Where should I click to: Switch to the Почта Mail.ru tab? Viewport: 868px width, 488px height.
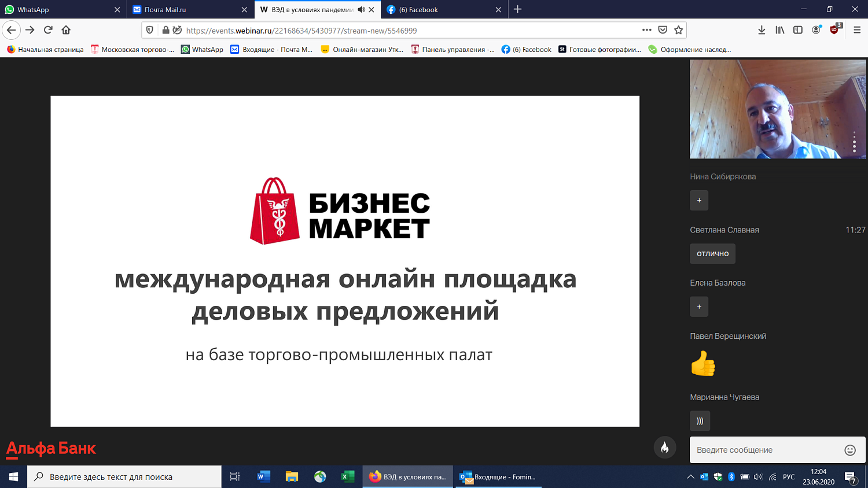(x=190, y=10)
